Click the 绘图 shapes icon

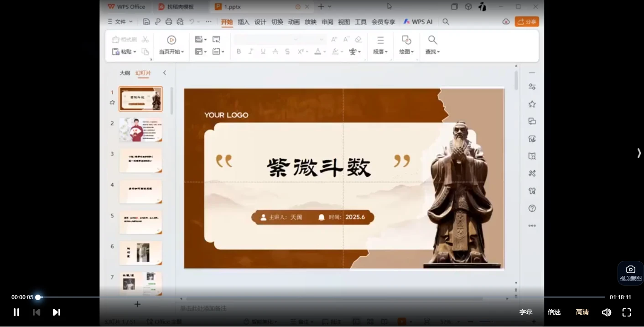pos(406,40)
